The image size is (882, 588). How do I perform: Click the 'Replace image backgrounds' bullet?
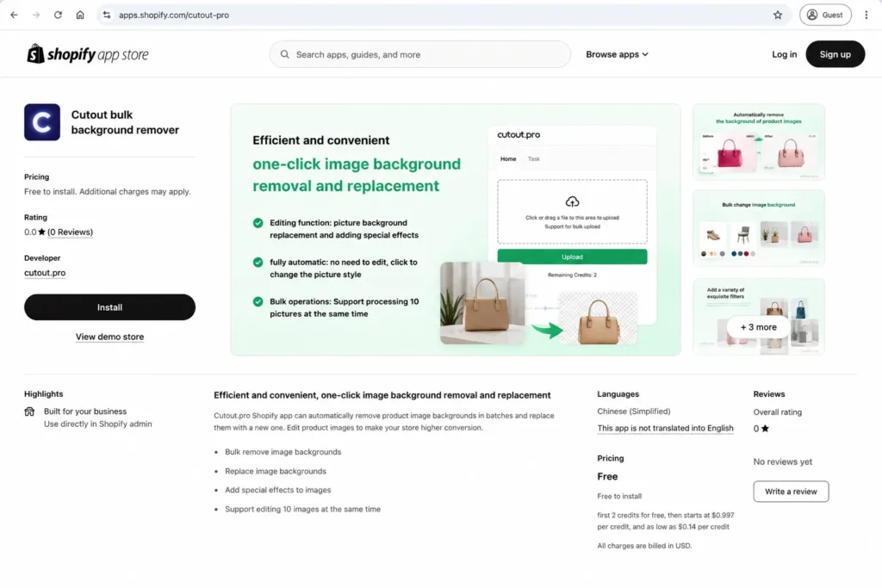[276, 471]
